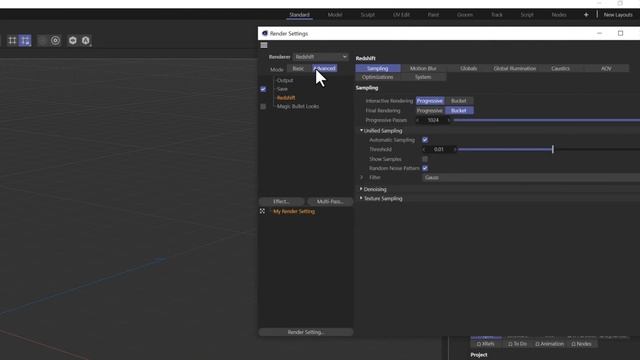Set Final Rendering to Progressive
This screenshot has height=360, width=640.
coord(430,111)
